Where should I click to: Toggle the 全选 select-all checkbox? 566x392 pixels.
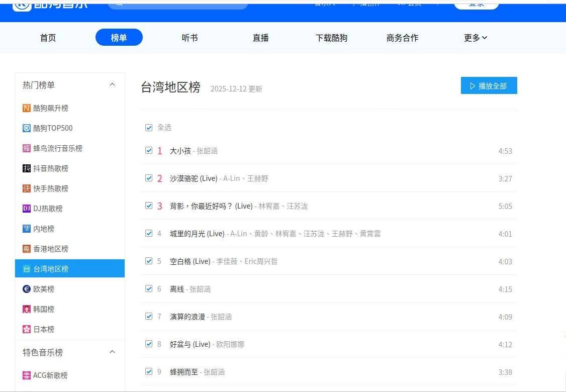point(149,128)
